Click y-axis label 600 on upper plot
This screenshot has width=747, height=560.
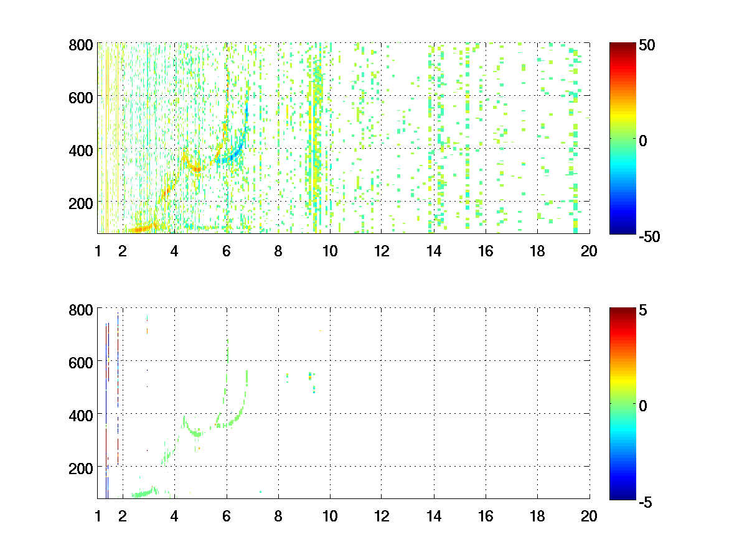point(82,97)
